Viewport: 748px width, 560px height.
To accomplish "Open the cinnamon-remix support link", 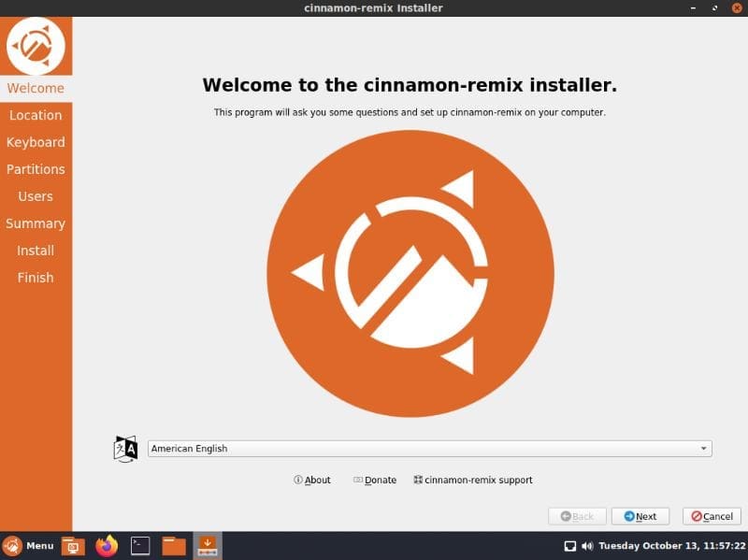I will pos(473,481).
